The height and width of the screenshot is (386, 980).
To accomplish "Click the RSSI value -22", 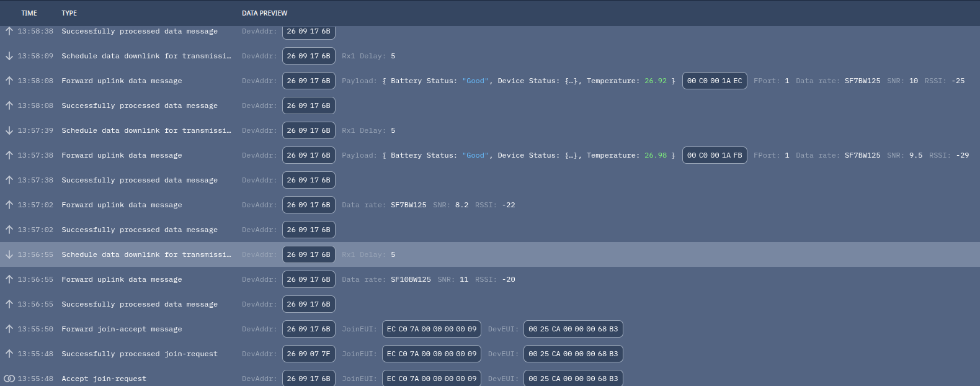I will (x=509, y=205).
